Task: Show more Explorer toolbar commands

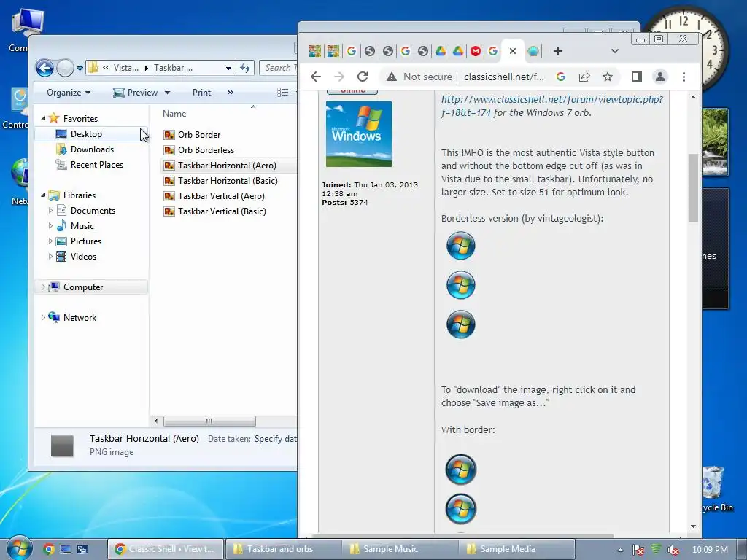Action: coord(231,93)
